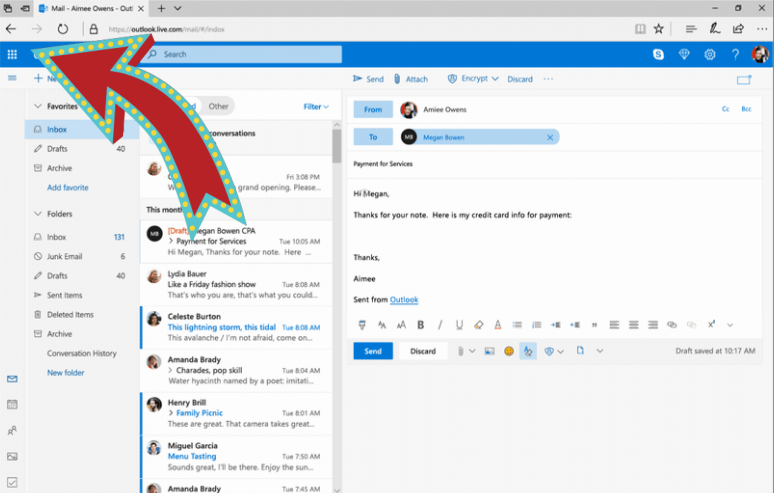Toggle underline text formatting

tap(459, 325)
